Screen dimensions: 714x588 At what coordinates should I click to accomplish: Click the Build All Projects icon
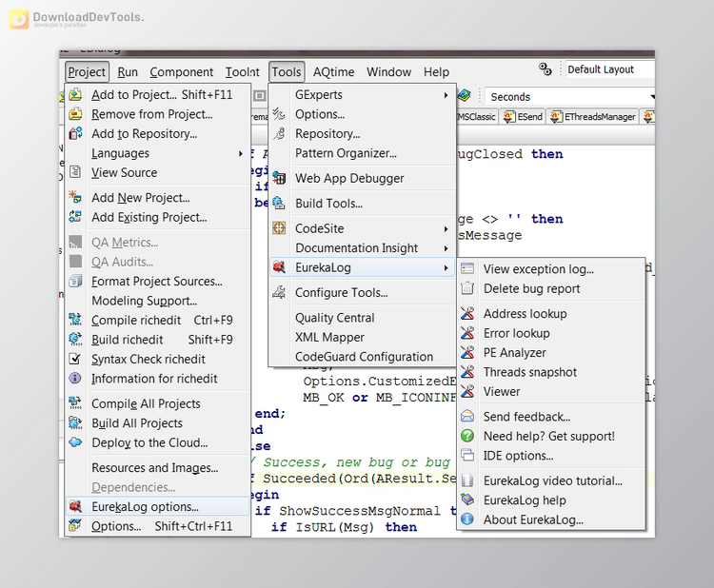pyautogui.click(x=75, y=422)
